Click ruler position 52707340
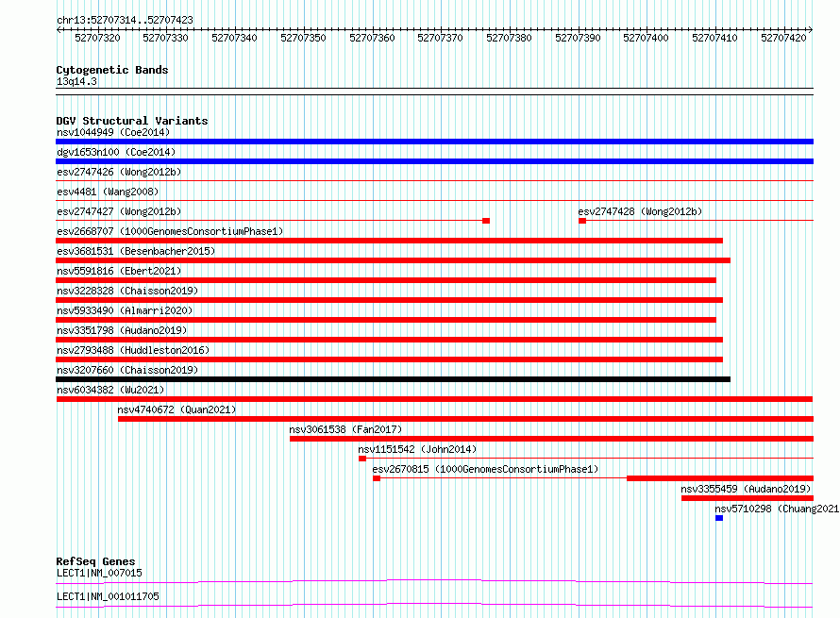Screen dimensions: 840x618 click(x=234, y=38)
